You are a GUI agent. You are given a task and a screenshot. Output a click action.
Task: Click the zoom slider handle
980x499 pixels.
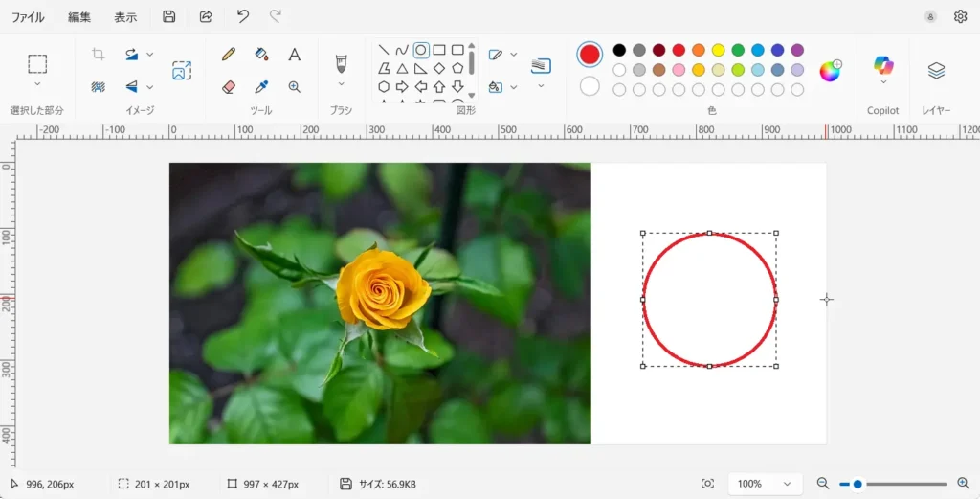coord(857,484)
